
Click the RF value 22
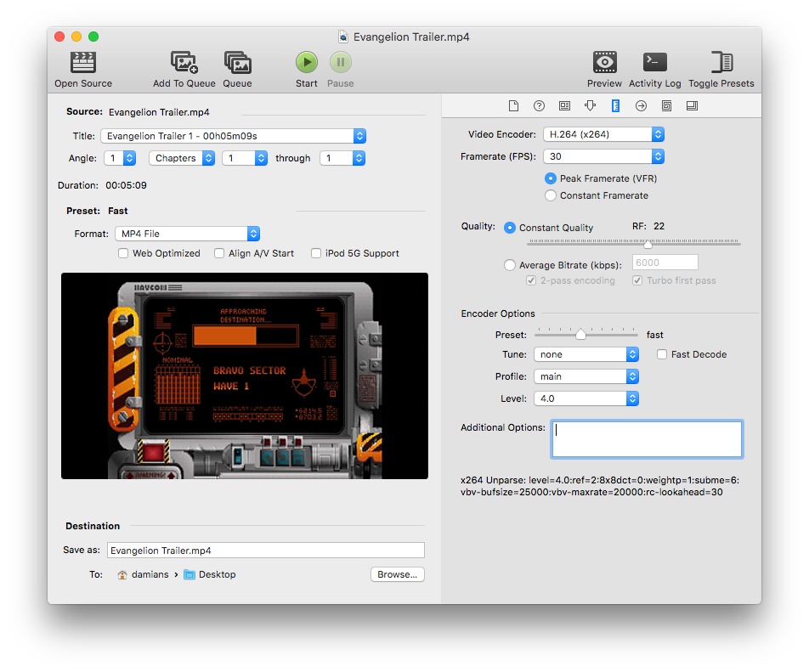coord(659,226)
